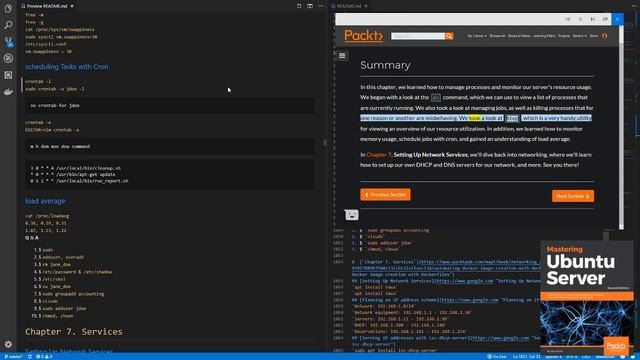Open the Packt user account avatar
Screen dimensions: 640x360
coord(604,36)
